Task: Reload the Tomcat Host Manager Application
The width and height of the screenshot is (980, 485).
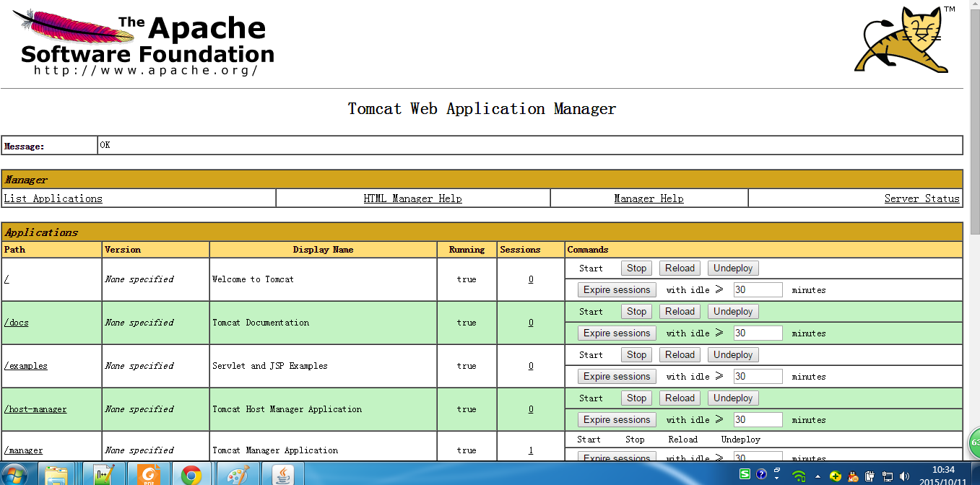Action: coord(680,398)
